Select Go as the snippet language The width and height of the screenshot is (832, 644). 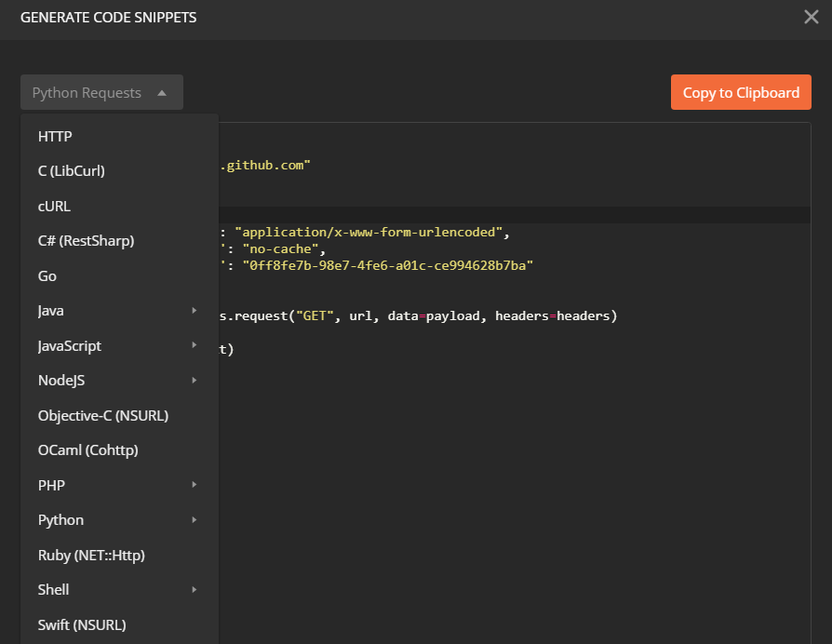click(x=119, y=275)
